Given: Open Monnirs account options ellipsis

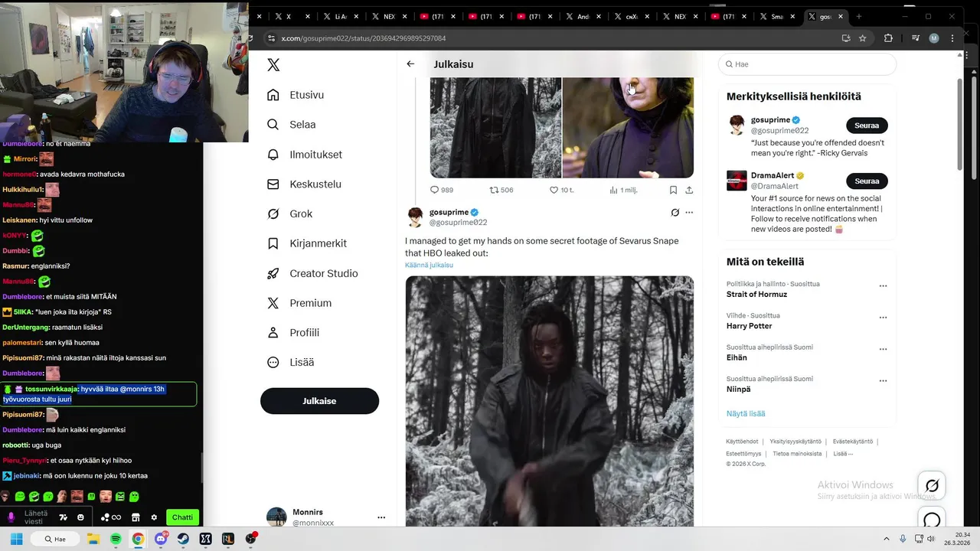Looking at the screenshot, I should coord(381,517).
